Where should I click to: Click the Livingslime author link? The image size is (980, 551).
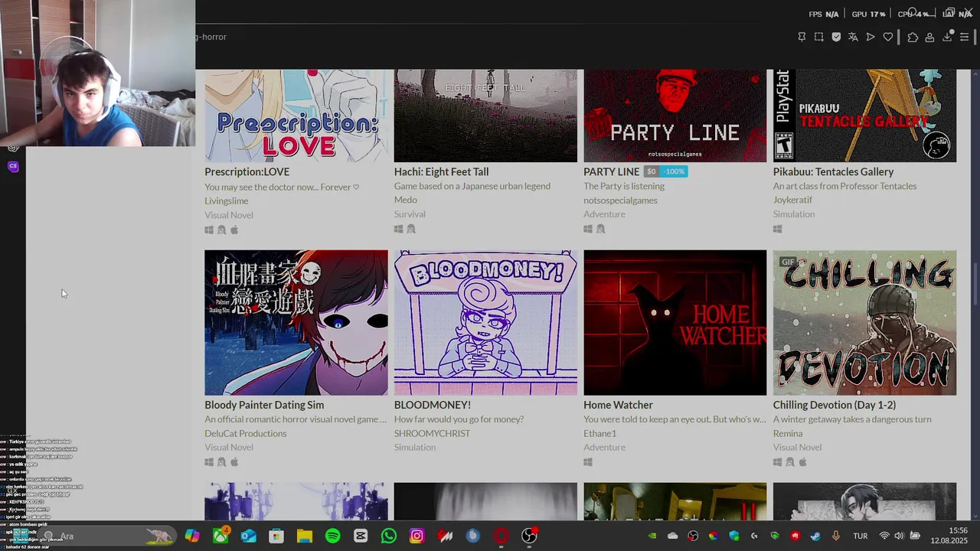pos(226,201)
